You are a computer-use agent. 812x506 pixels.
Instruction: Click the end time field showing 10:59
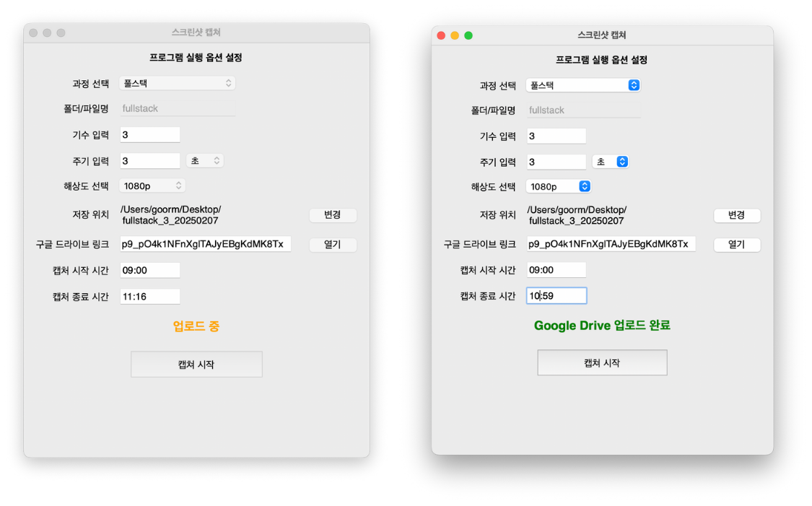coord(556,295)
